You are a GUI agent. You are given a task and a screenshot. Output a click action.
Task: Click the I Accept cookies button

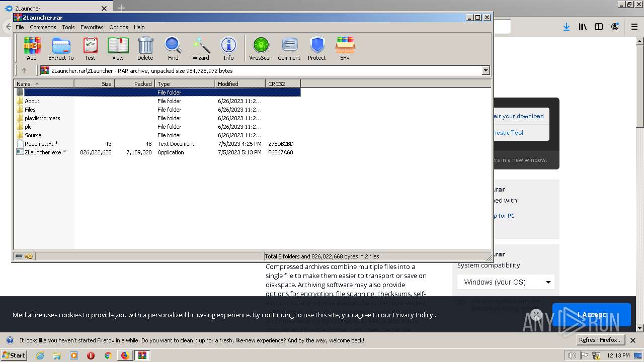pos(591,315)
